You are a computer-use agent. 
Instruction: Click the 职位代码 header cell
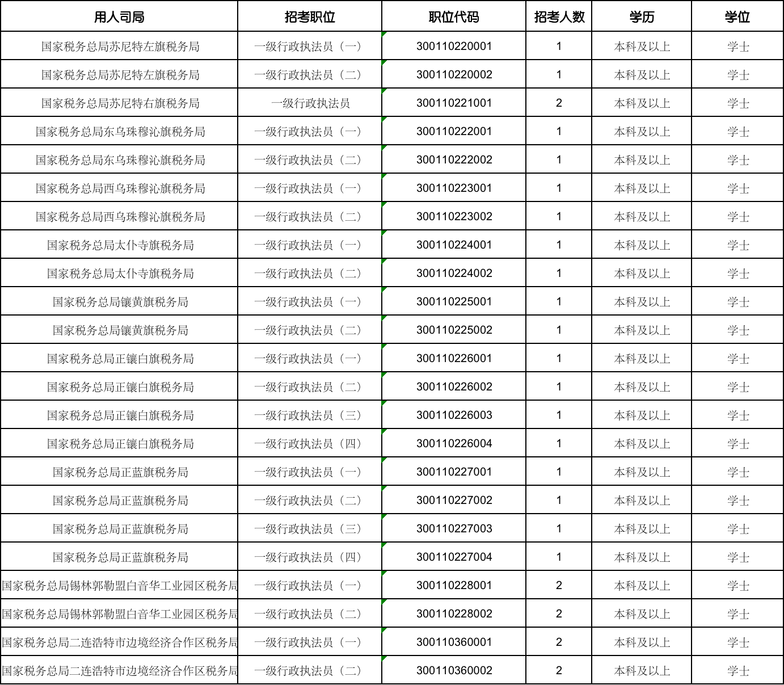[x=454, y=17]
